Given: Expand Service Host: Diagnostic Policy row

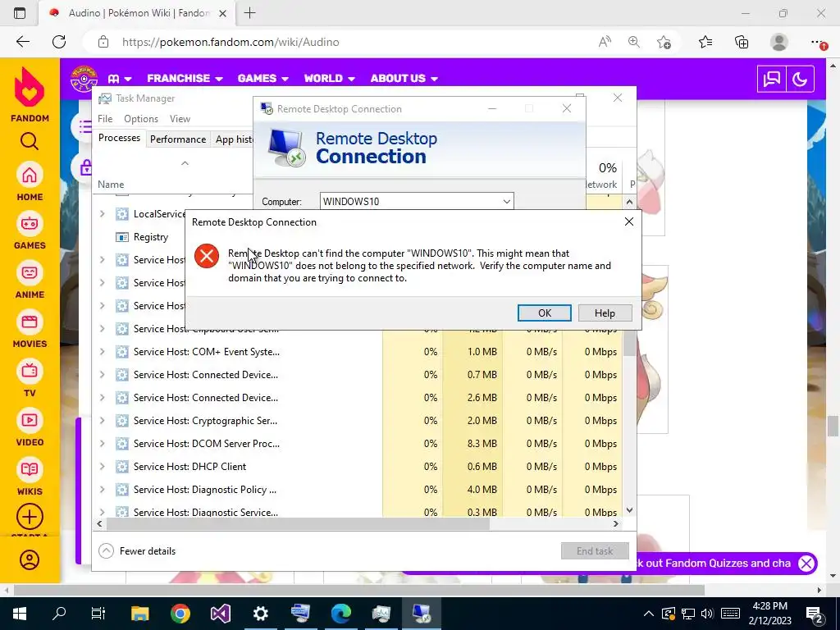Looking at the screenshot, I should click(x=102, y=490).
